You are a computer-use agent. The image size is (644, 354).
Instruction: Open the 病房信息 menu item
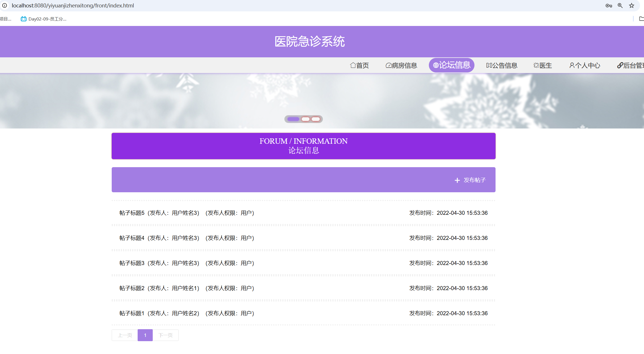click(401, 65)
